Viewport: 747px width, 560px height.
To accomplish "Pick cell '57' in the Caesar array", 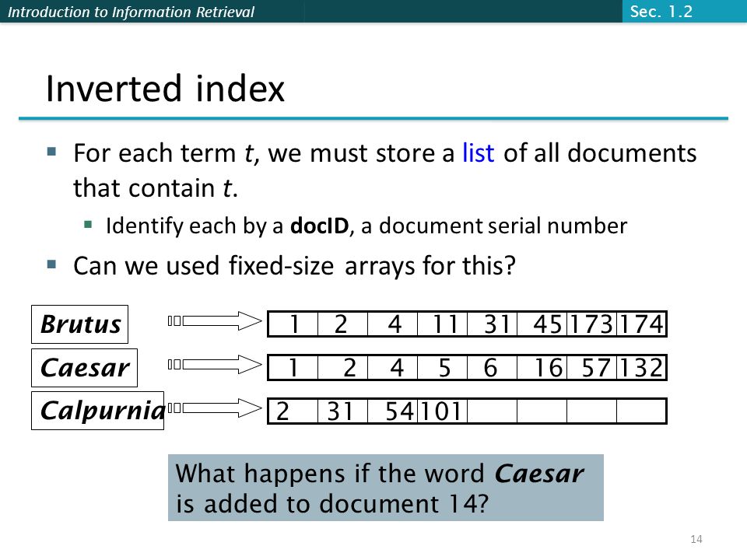I will tap(591, 368).
